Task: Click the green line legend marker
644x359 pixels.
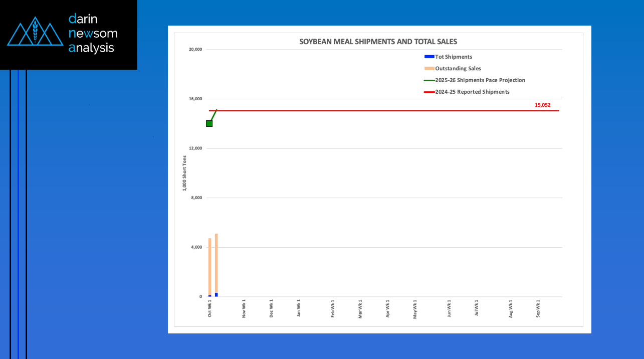Action: click(429, 80)
